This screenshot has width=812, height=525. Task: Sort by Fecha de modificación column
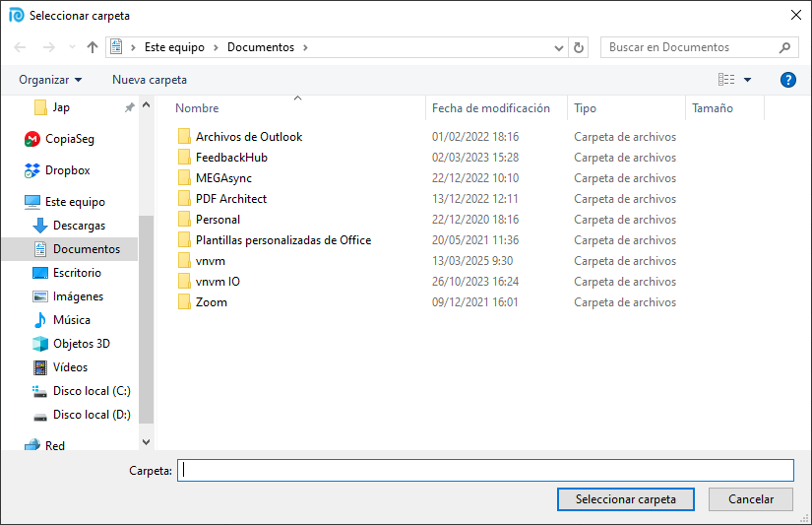pyautogui.click(x=490, y=108)
